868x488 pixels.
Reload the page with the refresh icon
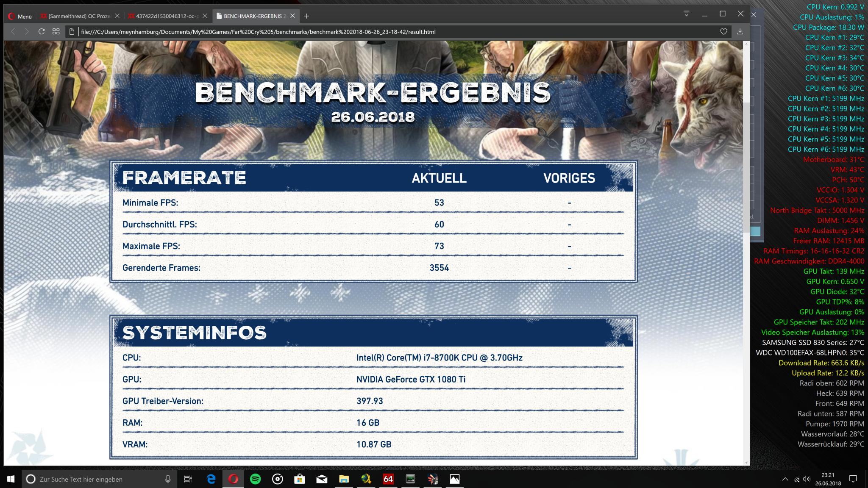(41, 31)
